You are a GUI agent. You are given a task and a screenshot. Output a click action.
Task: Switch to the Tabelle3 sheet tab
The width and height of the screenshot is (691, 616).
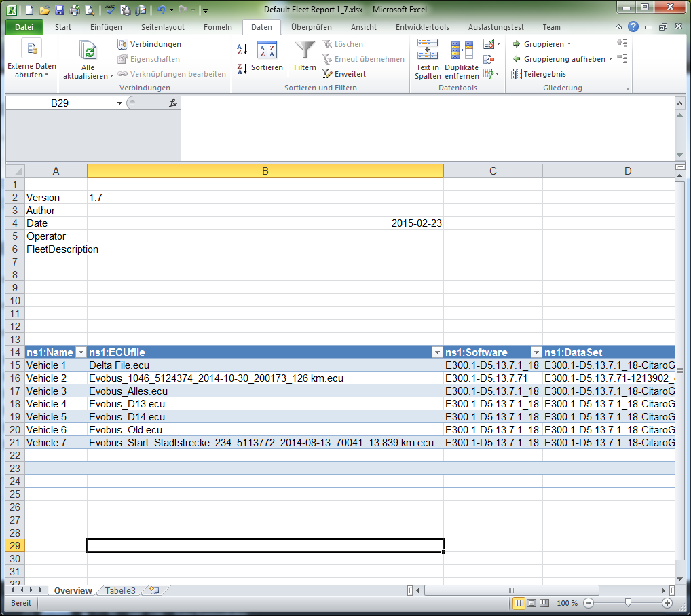click(x=120, y=590)
